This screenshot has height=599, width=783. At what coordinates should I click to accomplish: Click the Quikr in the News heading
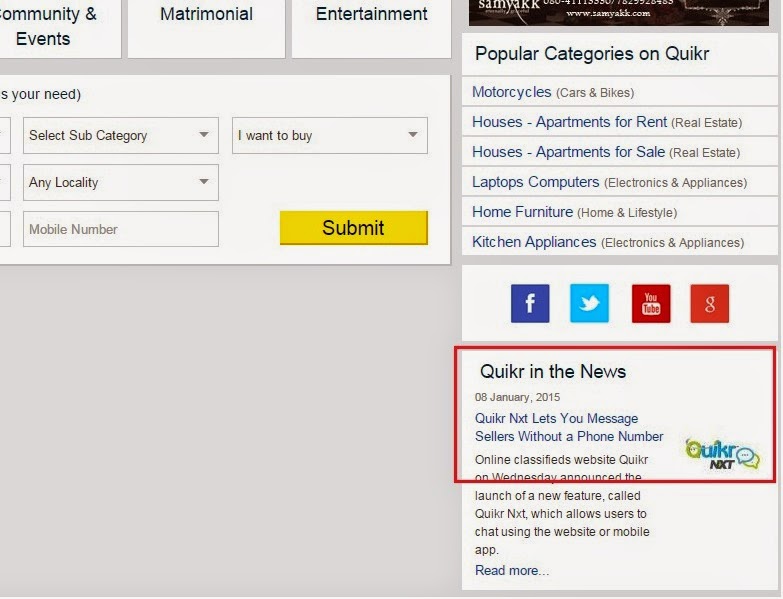553,372
